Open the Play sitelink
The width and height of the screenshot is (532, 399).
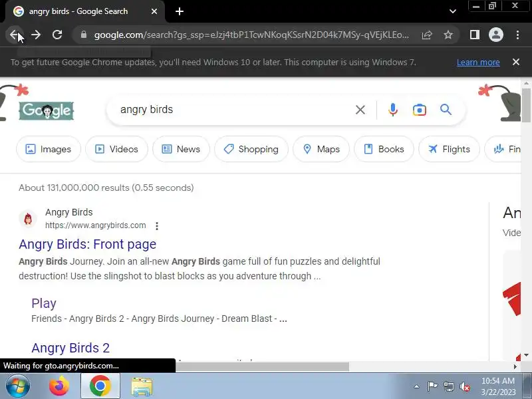click(x=44, y=303)
